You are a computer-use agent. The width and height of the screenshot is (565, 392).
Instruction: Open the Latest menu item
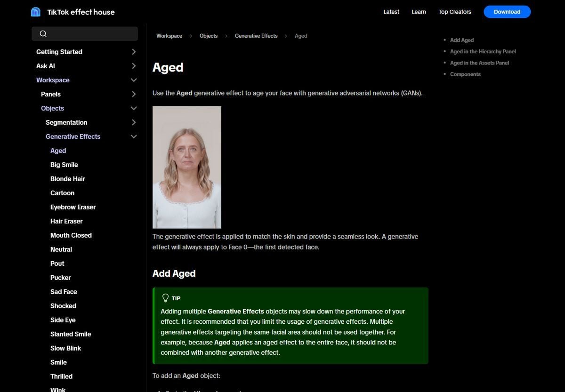point(391,12)
